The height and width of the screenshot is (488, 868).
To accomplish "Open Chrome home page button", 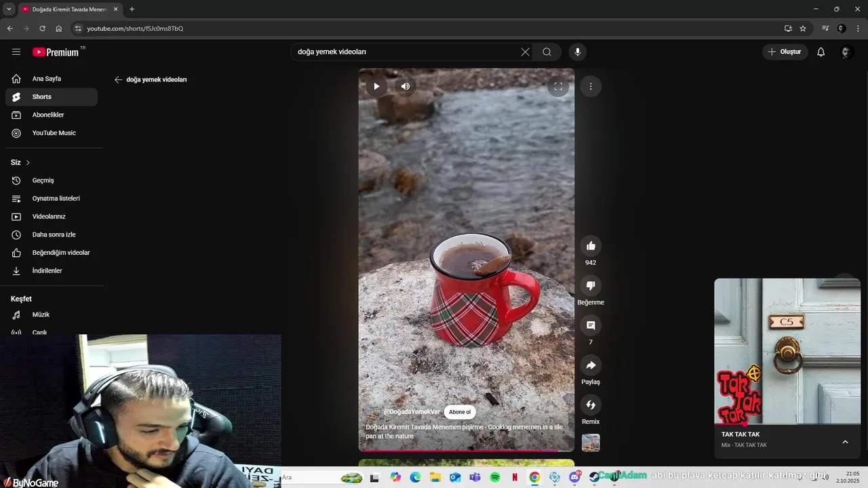I will pyautogui.click(x=58, y=28).
